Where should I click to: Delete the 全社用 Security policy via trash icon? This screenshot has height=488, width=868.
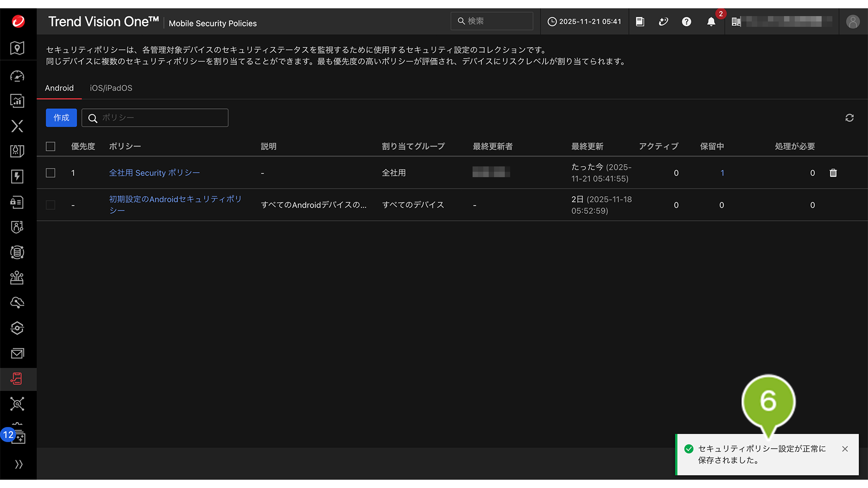coord(833,173)
